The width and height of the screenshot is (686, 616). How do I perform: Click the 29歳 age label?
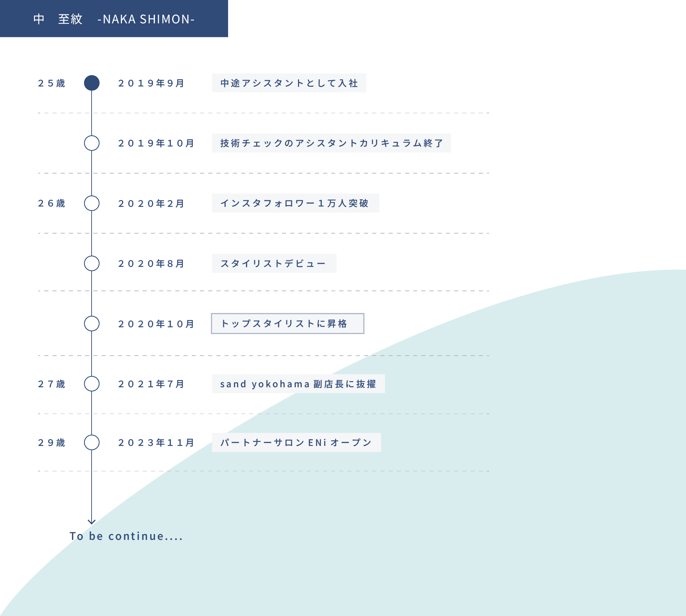[x=51, y=443]
